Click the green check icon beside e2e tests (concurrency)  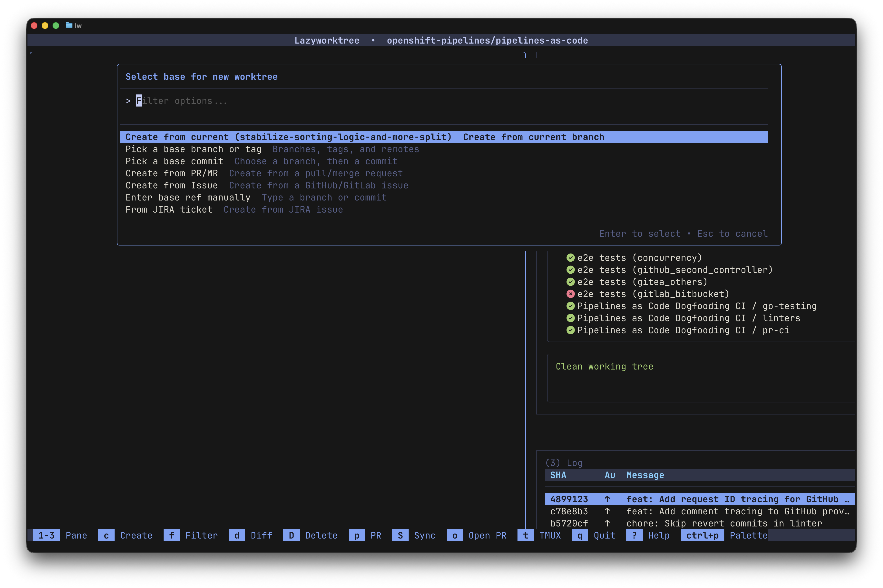point(570,258)
